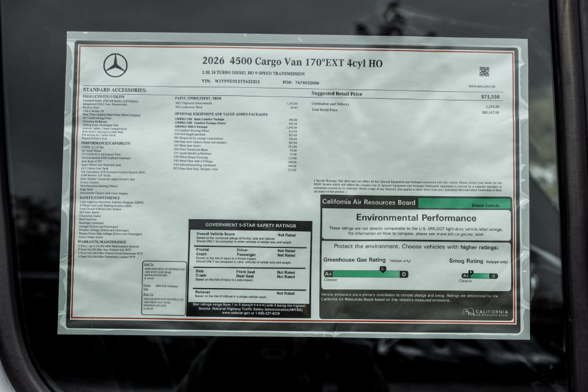This screenshot has width=588, height=392.
Task: Click the "Smog Rating" label
Action: click(466, 261)
